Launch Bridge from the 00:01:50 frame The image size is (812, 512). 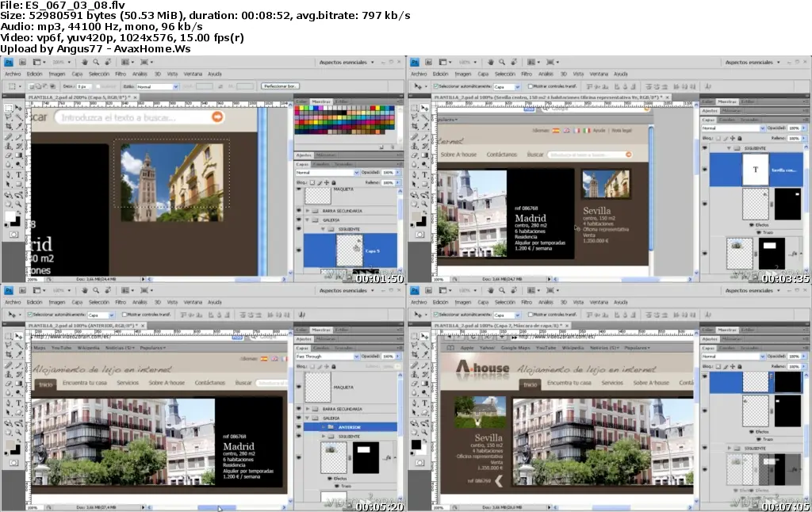(22, 62)
